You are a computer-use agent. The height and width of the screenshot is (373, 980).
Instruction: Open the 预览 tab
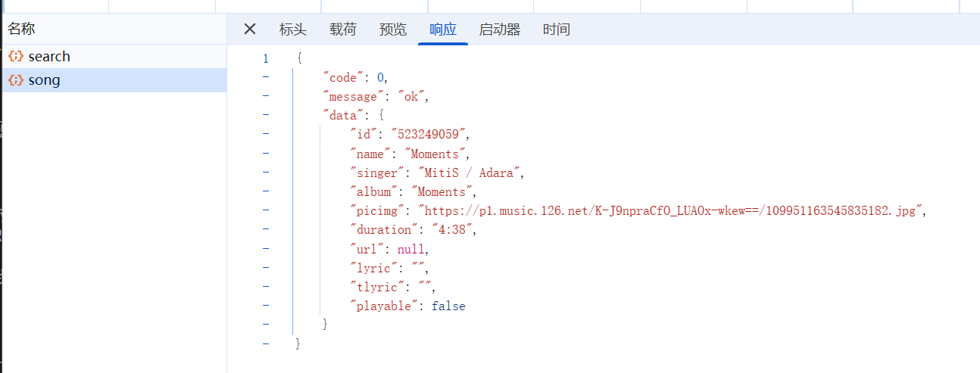point(393,30)
